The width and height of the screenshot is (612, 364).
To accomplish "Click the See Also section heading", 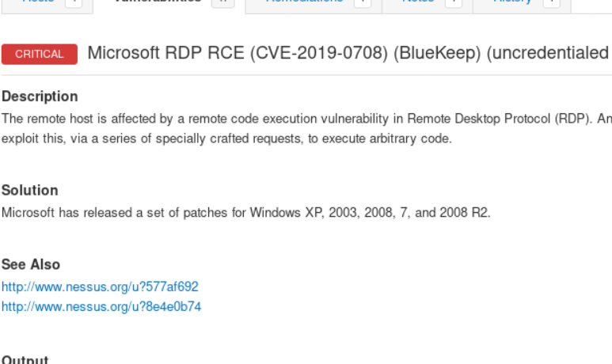I will 31,264.
